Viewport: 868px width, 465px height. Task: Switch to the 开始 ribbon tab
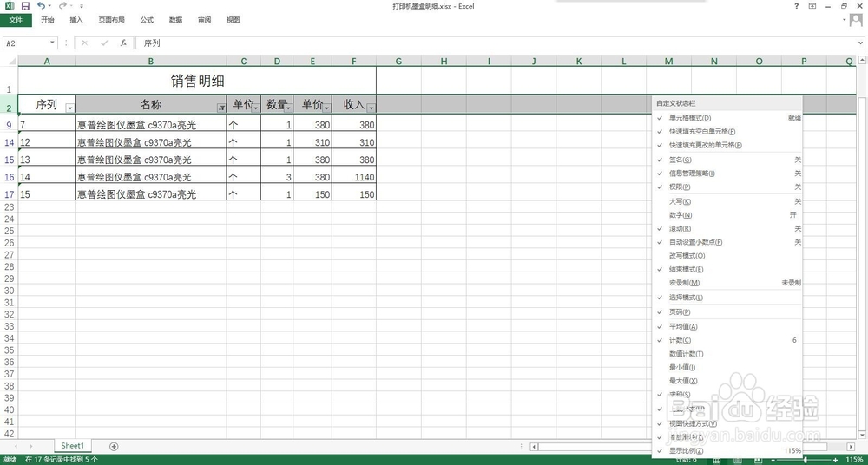(x=48, y=20)
